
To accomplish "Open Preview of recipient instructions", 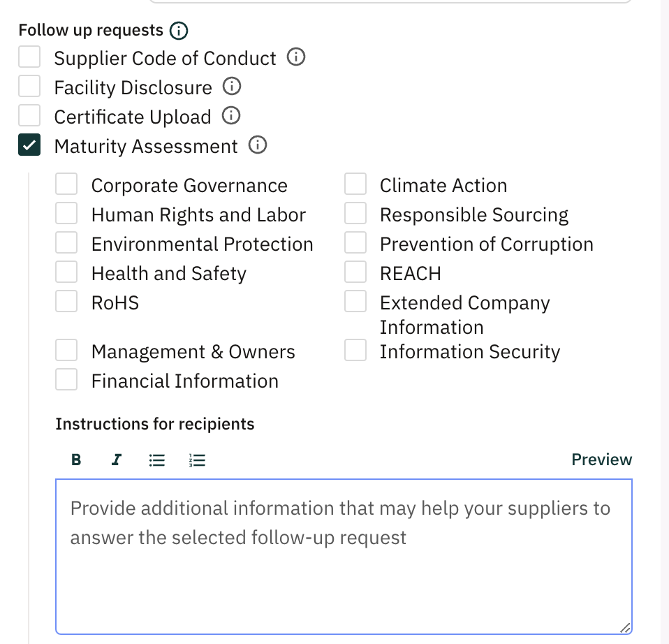I will point(601,460).
